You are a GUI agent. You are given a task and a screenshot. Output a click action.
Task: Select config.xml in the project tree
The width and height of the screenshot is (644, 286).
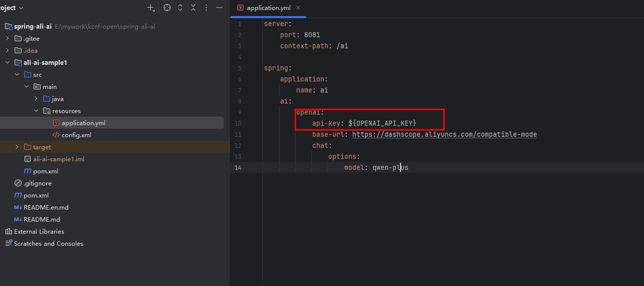click(76, 135)
